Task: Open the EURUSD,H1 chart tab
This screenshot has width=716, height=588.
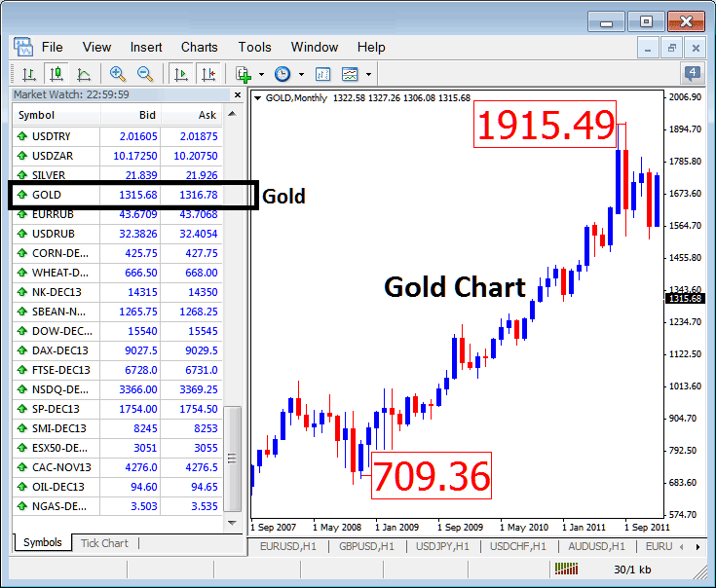Action: tap(288, 546)
